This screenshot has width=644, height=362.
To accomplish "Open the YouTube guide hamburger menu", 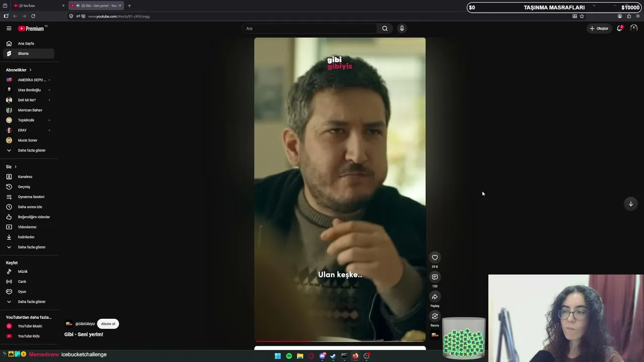I will click(x=9, y=29).
